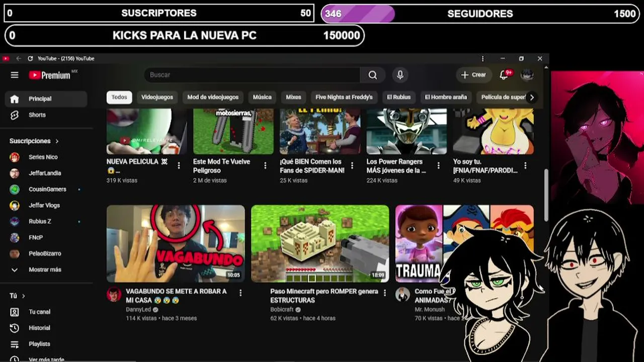Open the Jeffar Vlogs subscription avatar

click(x=15, y=205)
